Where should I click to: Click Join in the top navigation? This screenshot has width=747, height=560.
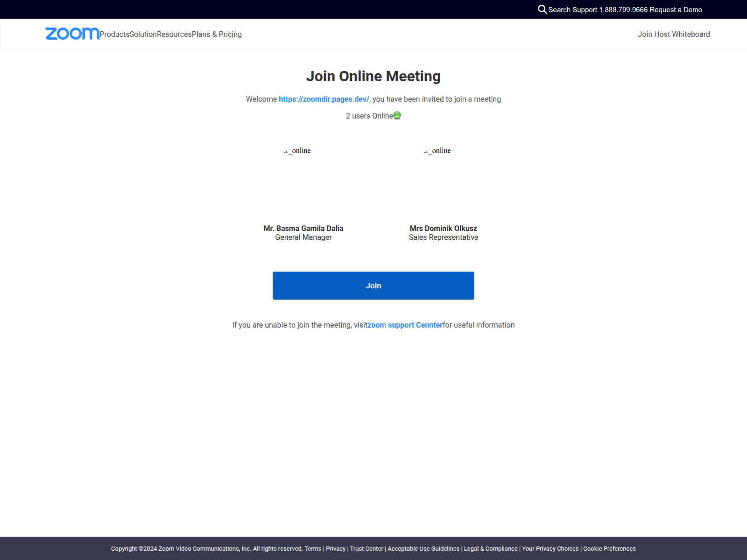[x=645, y=34]
